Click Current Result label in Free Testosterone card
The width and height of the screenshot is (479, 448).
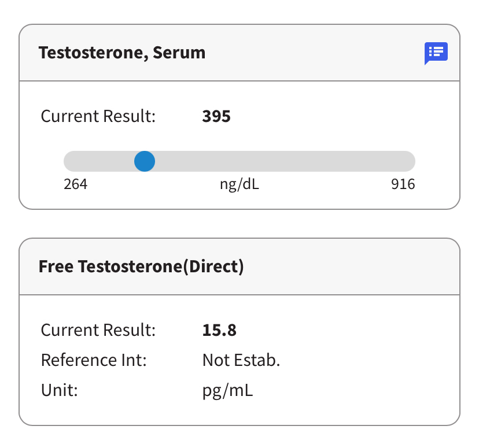(x=98, y=330)
